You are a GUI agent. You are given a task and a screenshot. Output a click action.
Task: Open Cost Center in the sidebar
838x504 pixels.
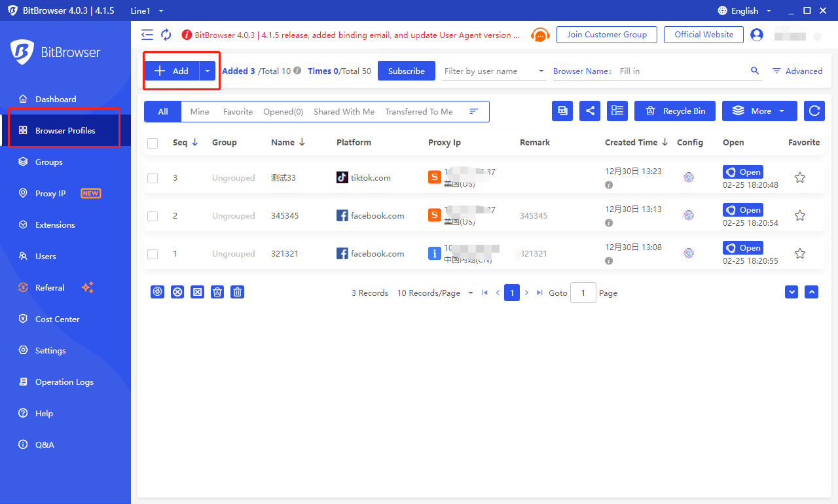[x=65, y=319]
